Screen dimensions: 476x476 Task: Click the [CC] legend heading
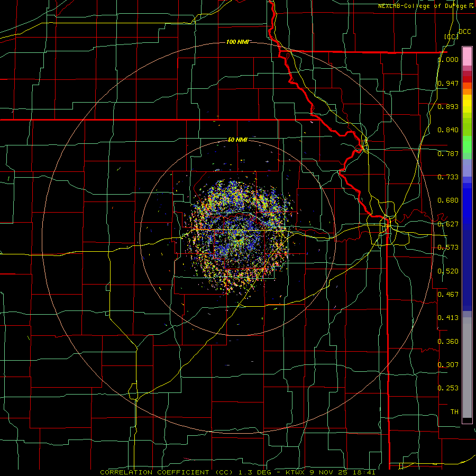(x=451, y=36)
